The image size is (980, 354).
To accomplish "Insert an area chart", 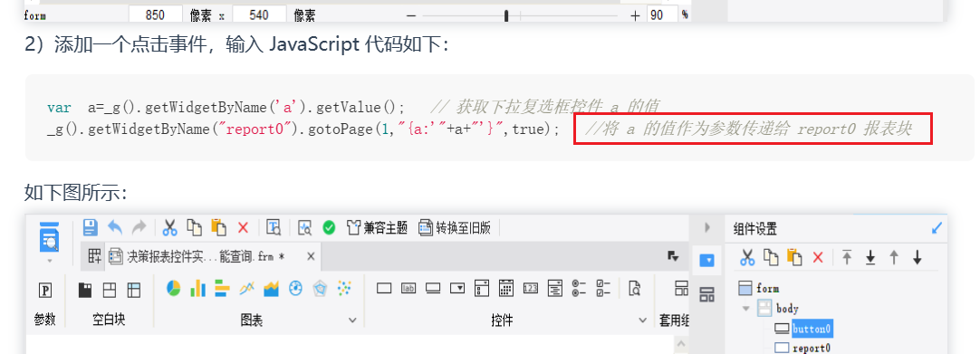I will pyautogui.click(x=271, y=288).
